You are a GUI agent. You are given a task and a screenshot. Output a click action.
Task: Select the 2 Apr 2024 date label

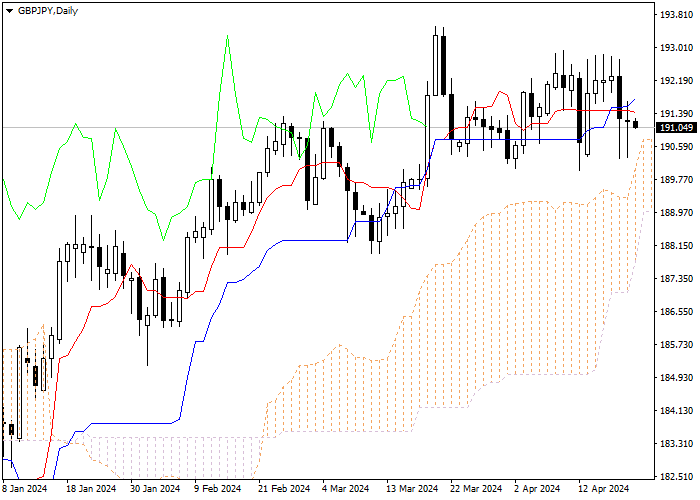[x=537, y=489]
